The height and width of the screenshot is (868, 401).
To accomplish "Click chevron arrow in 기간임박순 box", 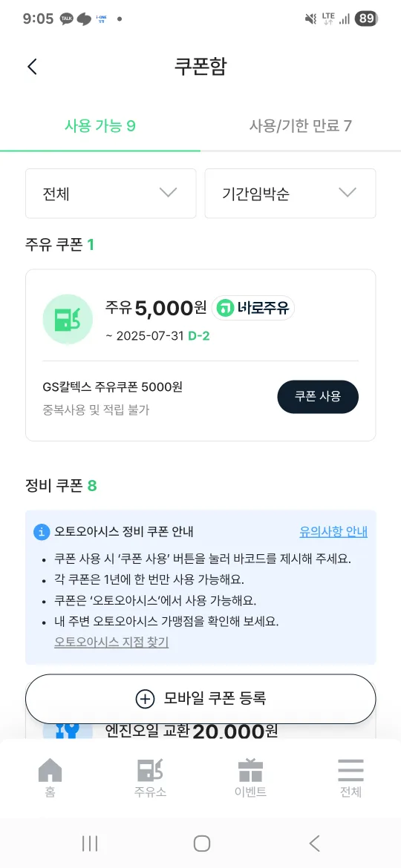I will click(x=348, y=193).
